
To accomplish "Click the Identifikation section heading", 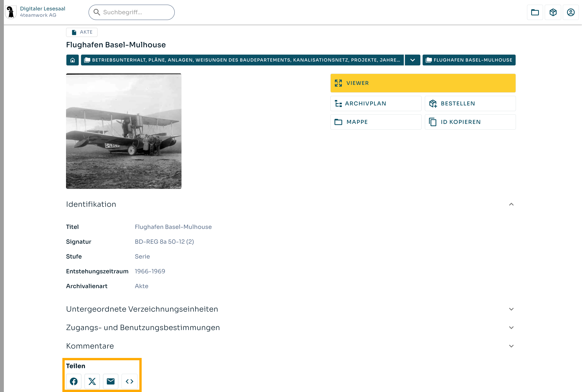I will click(91, 204).
